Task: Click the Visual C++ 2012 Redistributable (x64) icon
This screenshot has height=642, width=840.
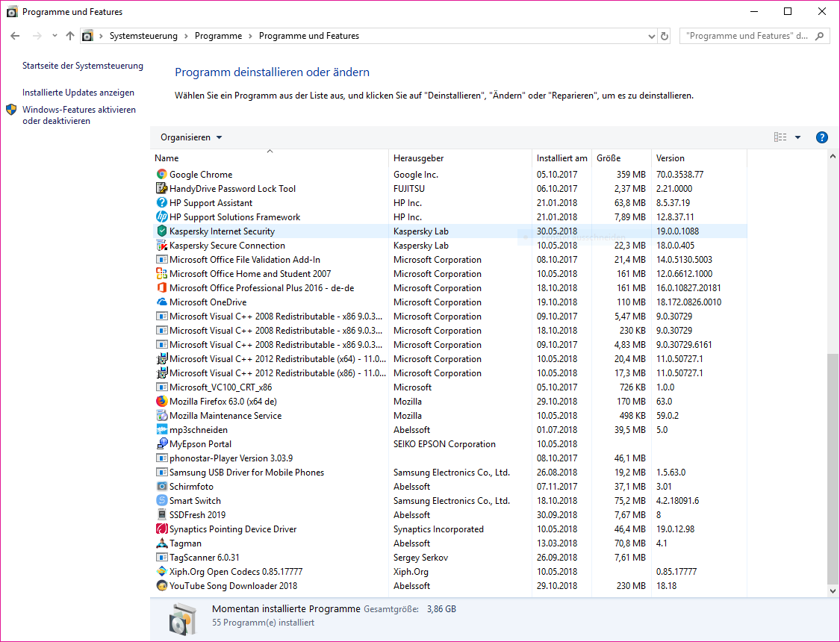Action: pyautogui.click(x=161, y=359)
